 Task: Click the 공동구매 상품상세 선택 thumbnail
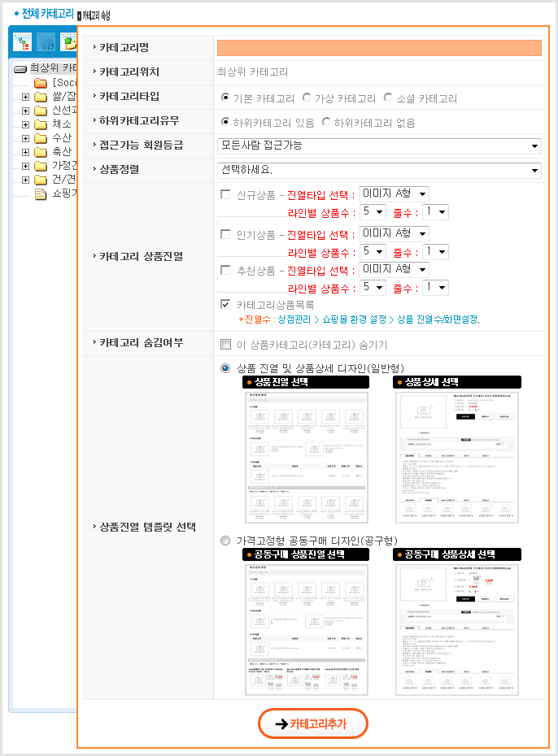click(x=456, y=630)
